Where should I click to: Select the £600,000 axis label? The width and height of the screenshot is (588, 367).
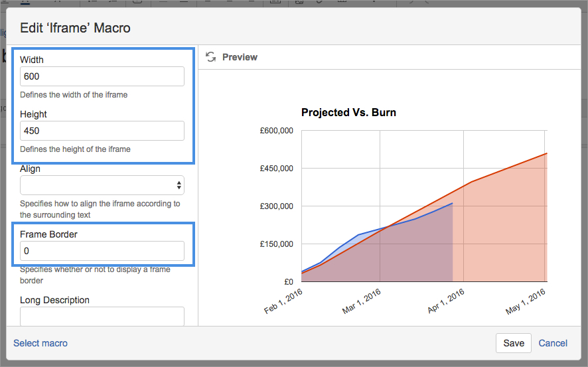pyautogui.click(x=276, y=131)
